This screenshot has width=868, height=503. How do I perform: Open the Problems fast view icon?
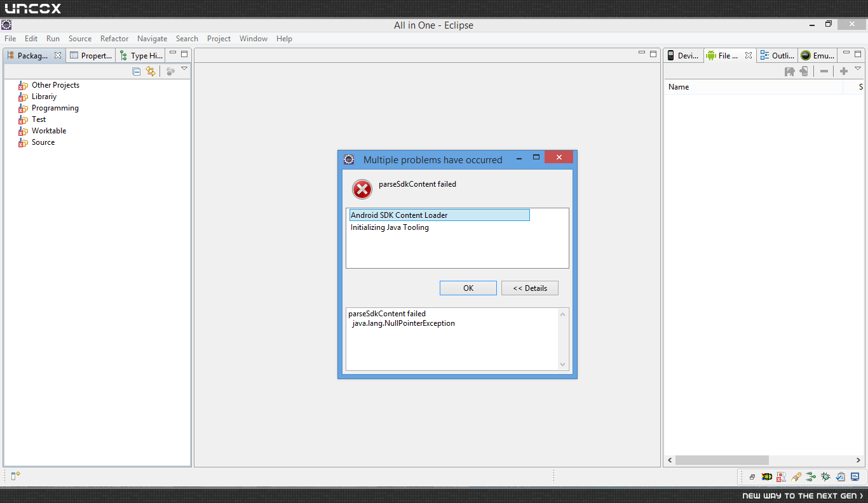pyautogui.click(x=781, y=476)
